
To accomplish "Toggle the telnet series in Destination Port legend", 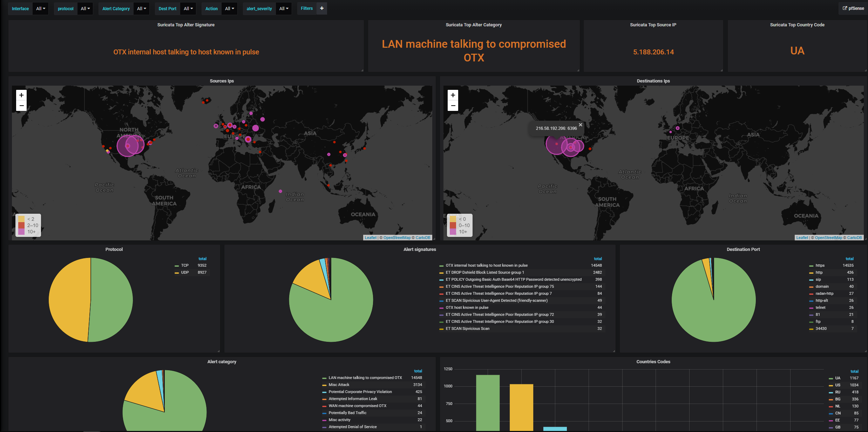I will tap(820, 308).
